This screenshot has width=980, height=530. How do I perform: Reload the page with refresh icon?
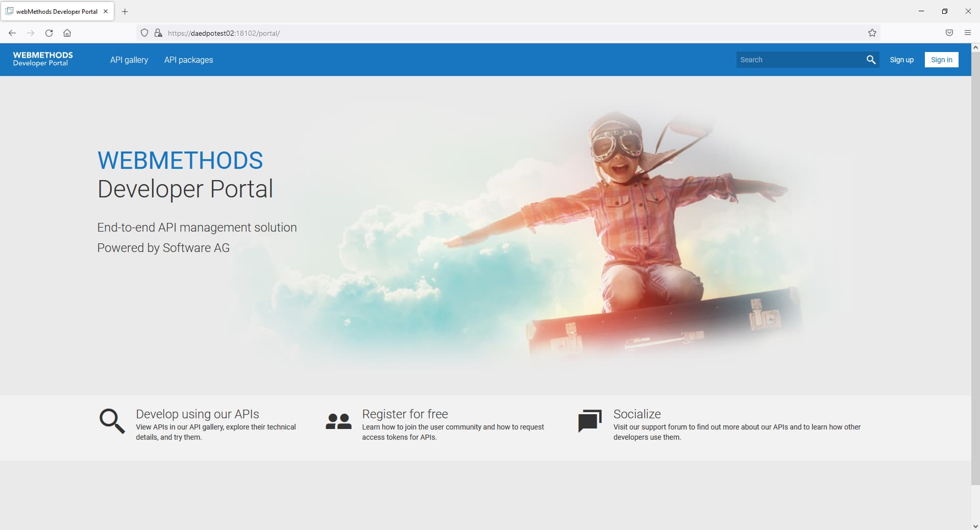tap(49, 33)
